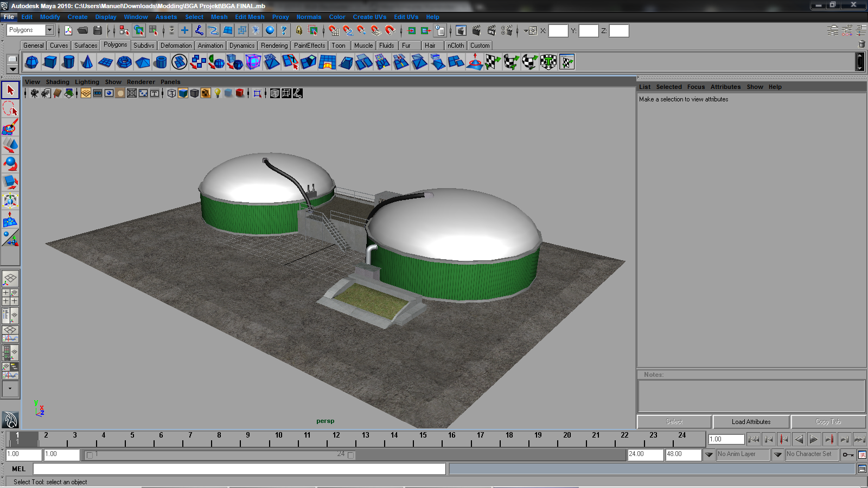
Task: Pick the Soft Modification tool
Action: pyautogui.click(x=10, y=220)
